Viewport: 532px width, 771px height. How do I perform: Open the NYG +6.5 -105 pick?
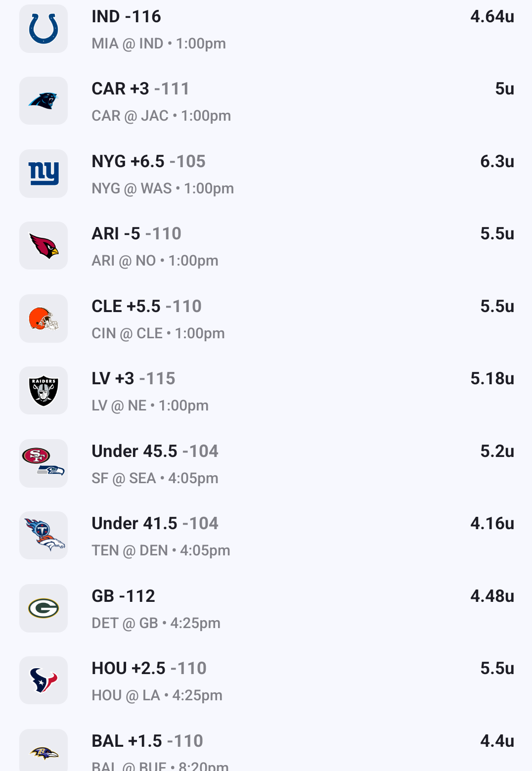tap(148, 162)
